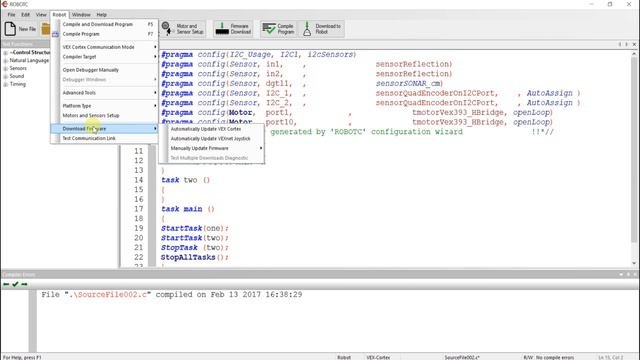Click the Download to Robot toolbar icon
640x360 pixels.
point(307,29)
